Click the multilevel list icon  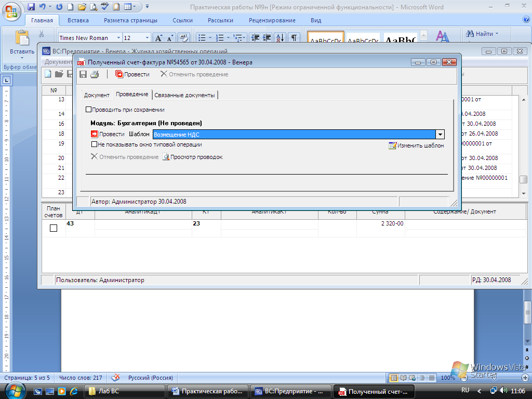[x=238, y=37]
